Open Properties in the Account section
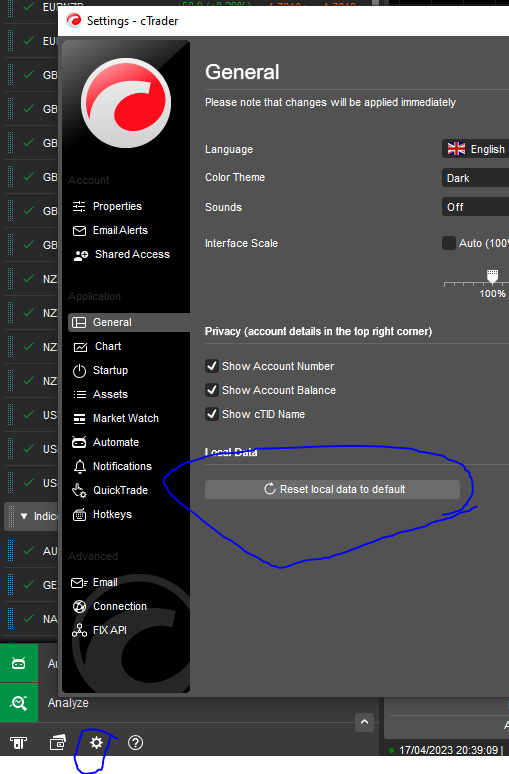This screenshot has height=774, width=509. pos(117,206)
